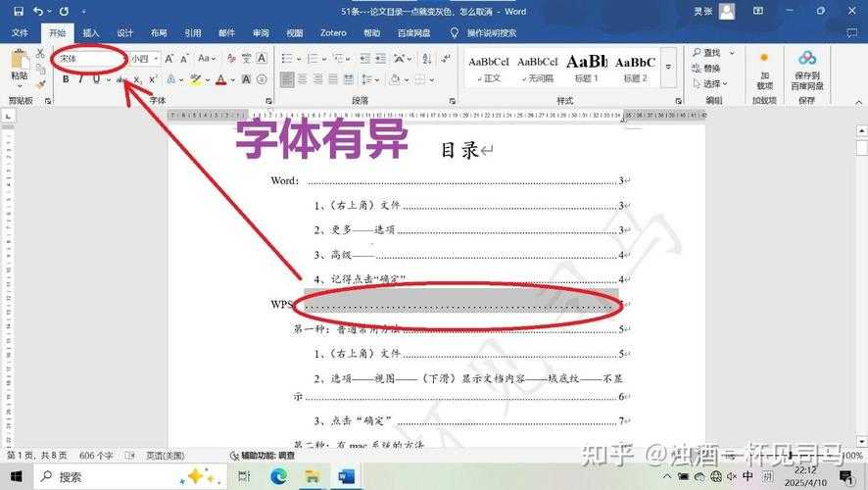This screenshot has height=490, width=868.
Task: Click the Paste clipboard icon
Action: [x=20, y=60]
